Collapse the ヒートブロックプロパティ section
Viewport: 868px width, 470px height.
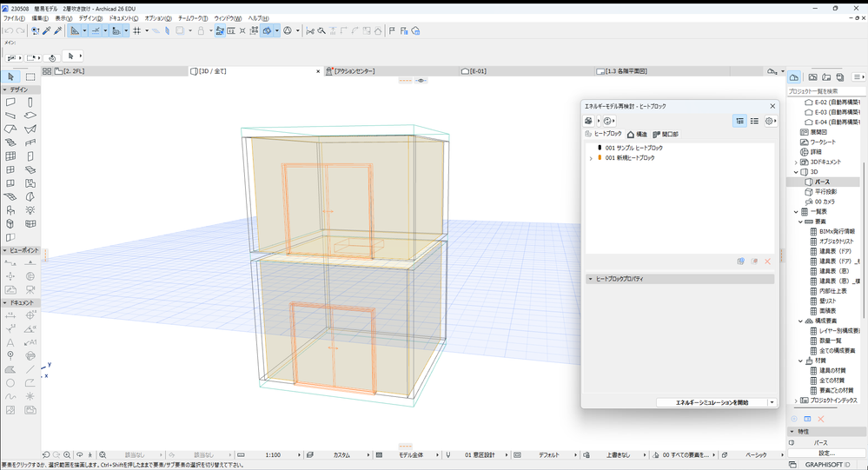click(x=590, y=279)
